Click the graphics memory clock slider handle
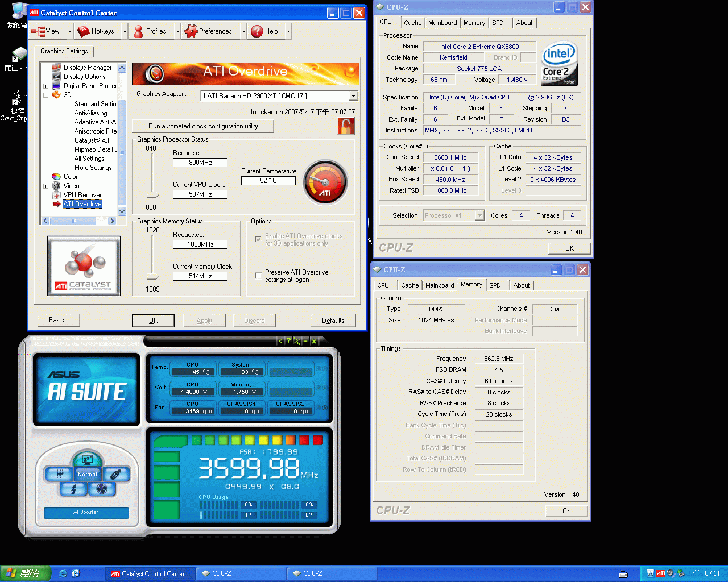The image size is (728, 582). pyautogui.click(x=152, y=277)
